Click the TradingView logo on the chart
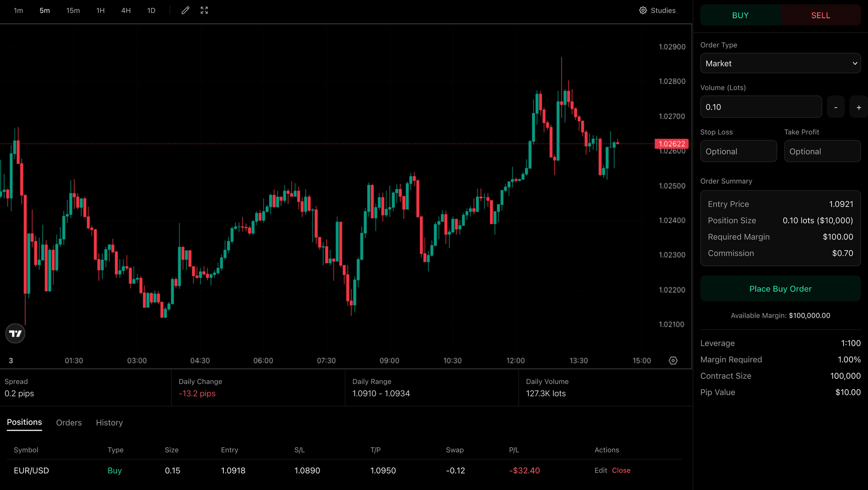This screenshot has width=868, height=490. (15, 334)
